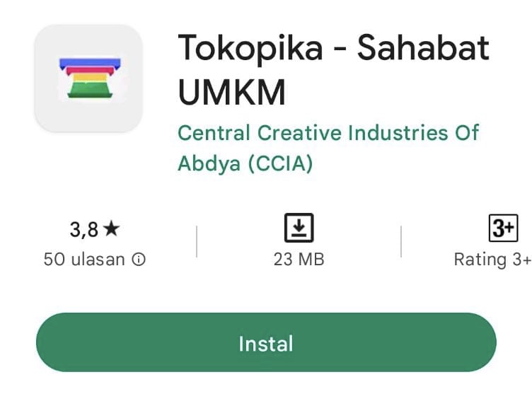The image size is (532, 394).
Task: Click the green shape in the Tokopika logo
Action: (x=88, y=90)
